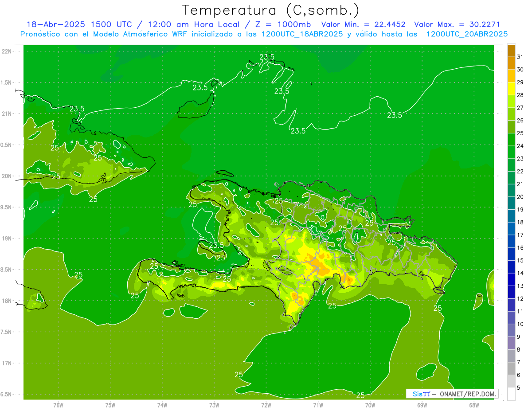This screenshot has width=532, height=411.
Task: Click the colorbar value label '21'
Action: click(520, 184)
